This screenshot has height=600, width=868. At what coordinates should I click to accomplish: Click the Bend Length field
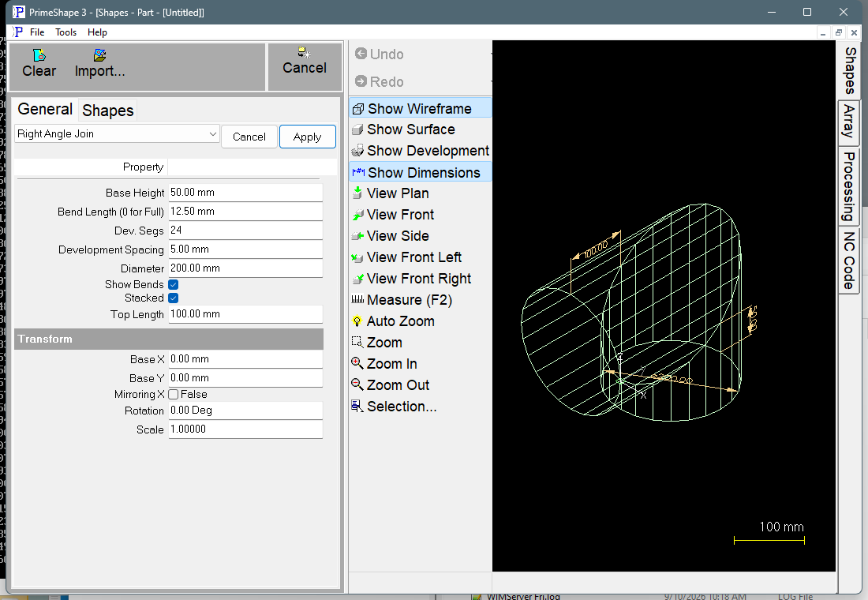245,211
